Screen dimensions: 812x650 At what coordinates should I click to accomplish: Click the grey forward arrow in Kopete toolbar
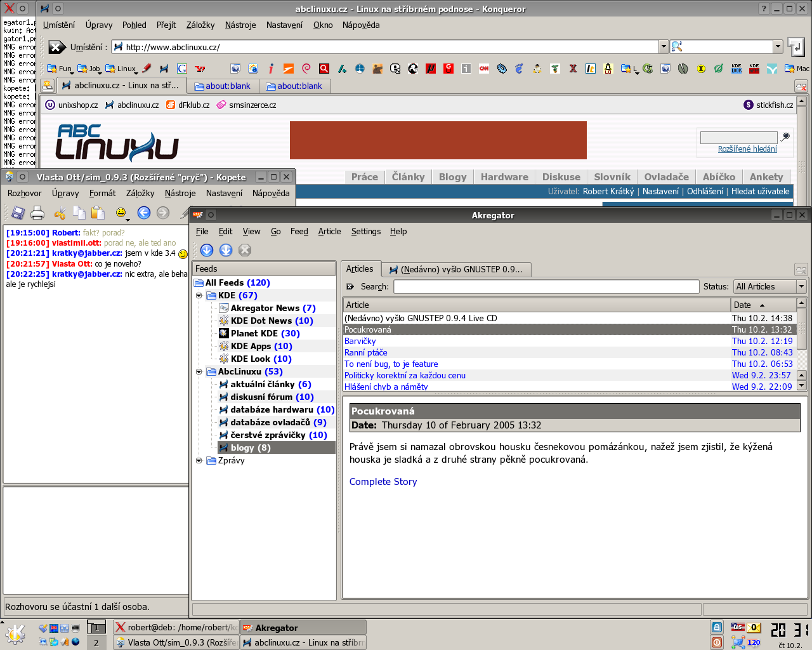click(163, 213)
